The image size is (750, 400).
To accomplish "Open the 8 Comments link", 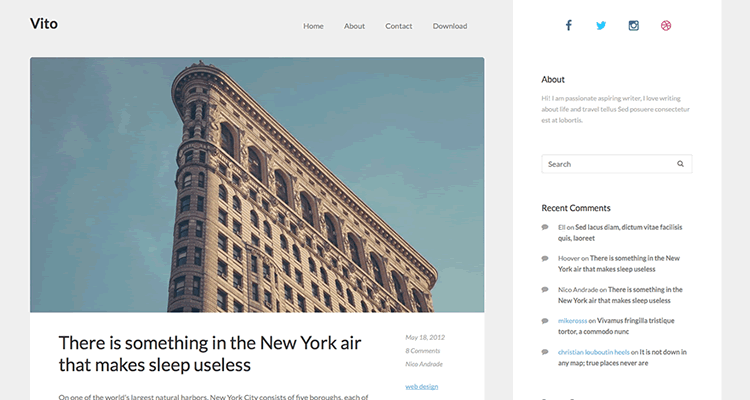I will [421, 351].
